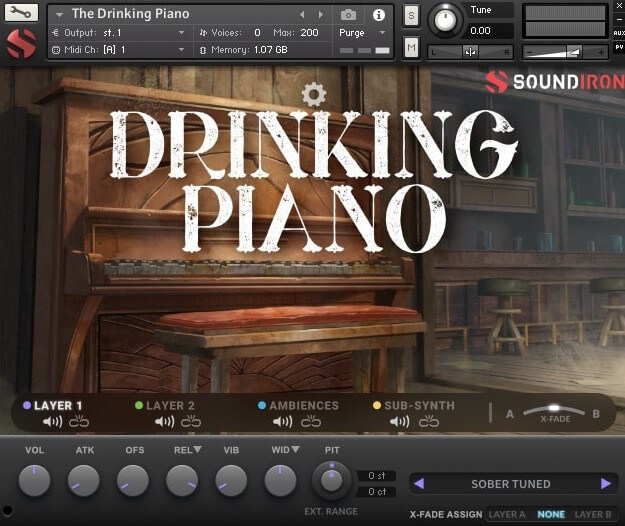The image size is (625, 526).
Task: Expand the REL dropdown triangle
Action: click(197, 449)
